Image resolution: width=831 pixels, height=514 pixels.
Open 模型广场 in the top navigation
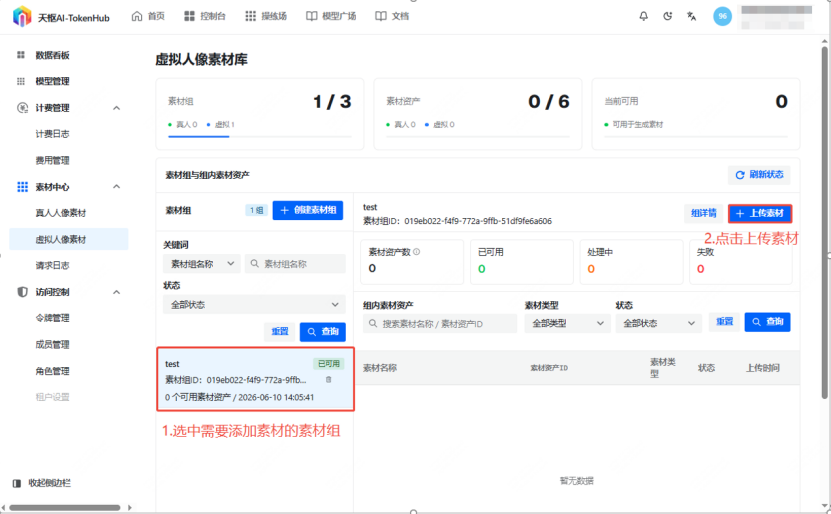331,16
